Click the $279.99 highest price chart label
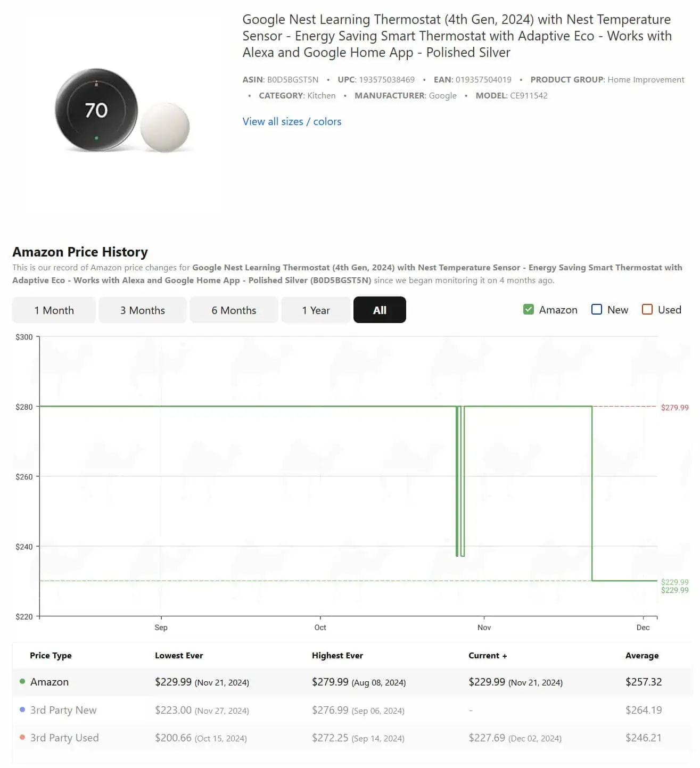Viewport: 700px width, 768px height. point(674,408)
